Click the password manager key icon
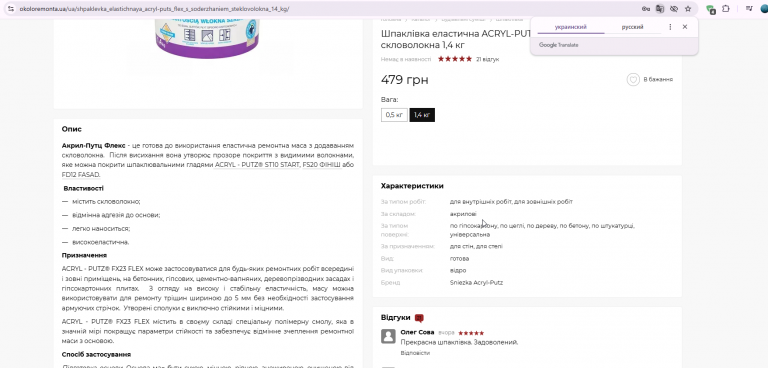The image size is (768, 368). 646,9
